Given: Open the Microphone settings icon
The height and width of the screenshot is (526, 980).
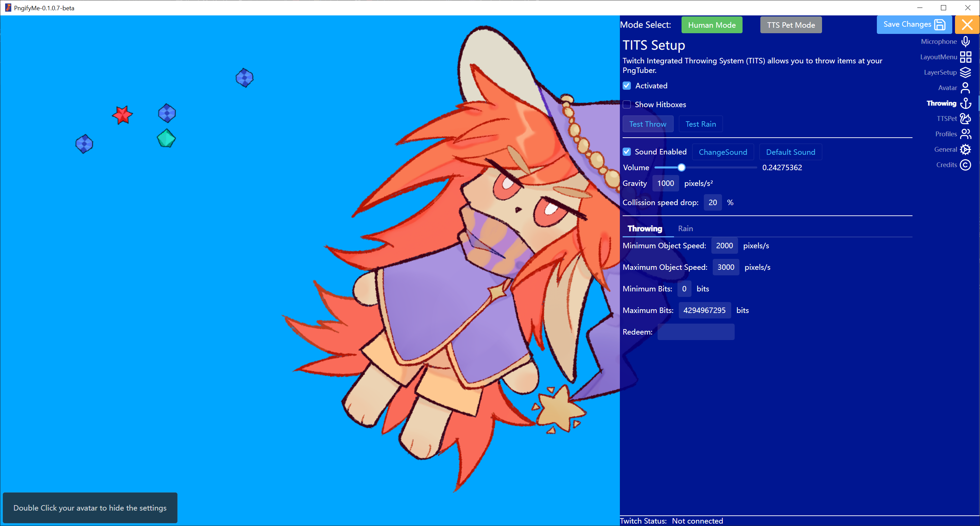Looking at the screenshot, I should tap(965, 41).
